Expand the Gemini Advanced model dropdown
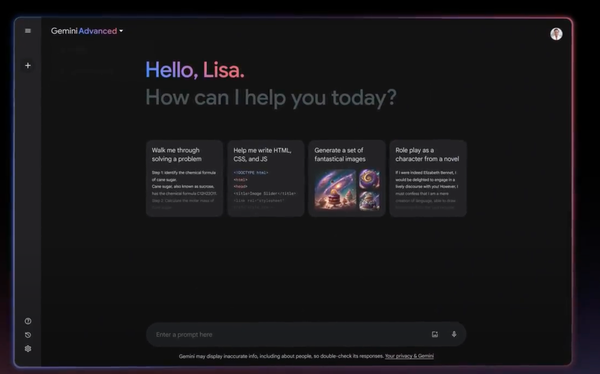 point(87,31)
